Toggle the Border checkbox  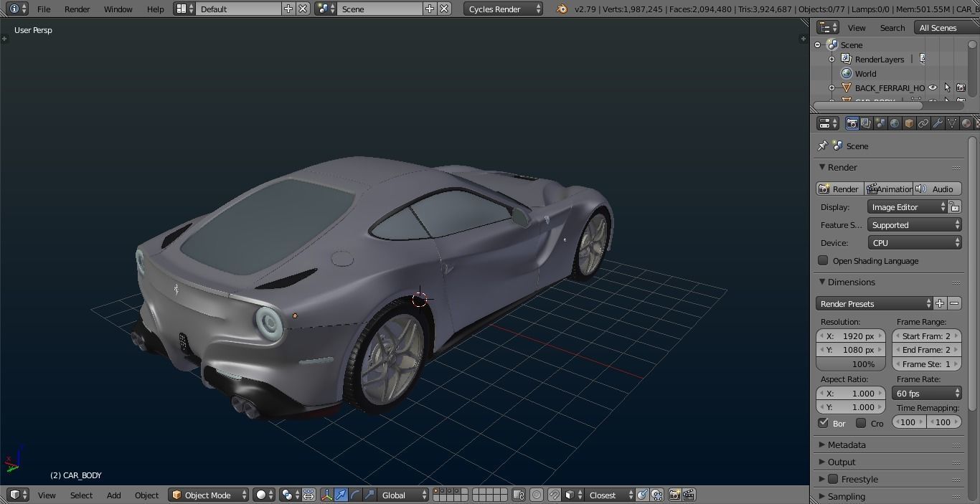(x=823, y=422)
